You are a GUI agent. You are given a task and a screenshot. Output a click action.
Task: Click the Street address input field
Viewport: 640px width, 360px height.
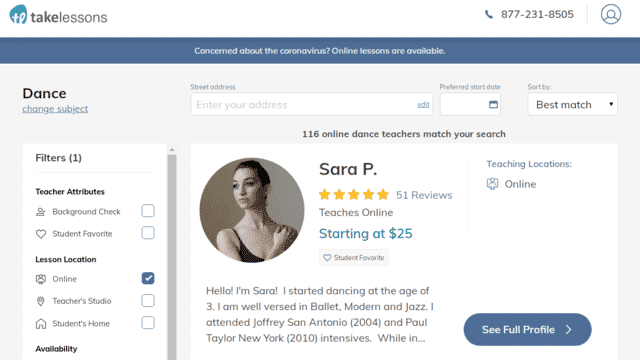311,104
